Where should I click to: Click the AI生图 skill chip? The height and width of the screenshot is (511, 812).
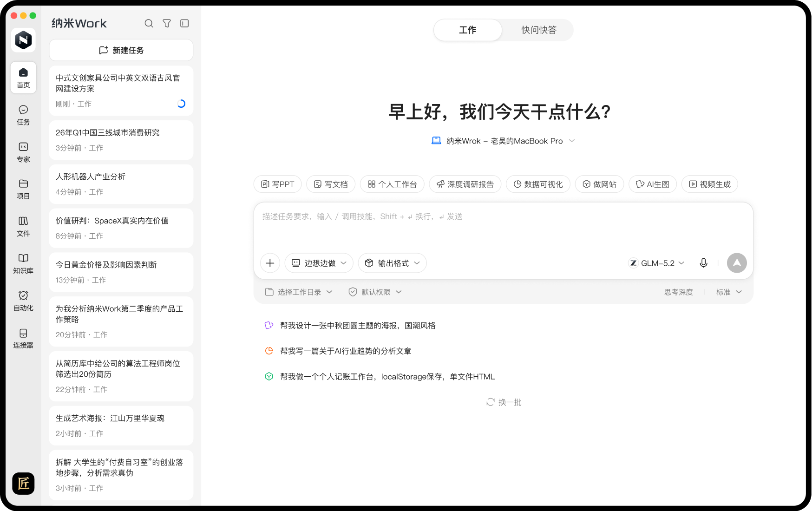[x=653, y=184]
